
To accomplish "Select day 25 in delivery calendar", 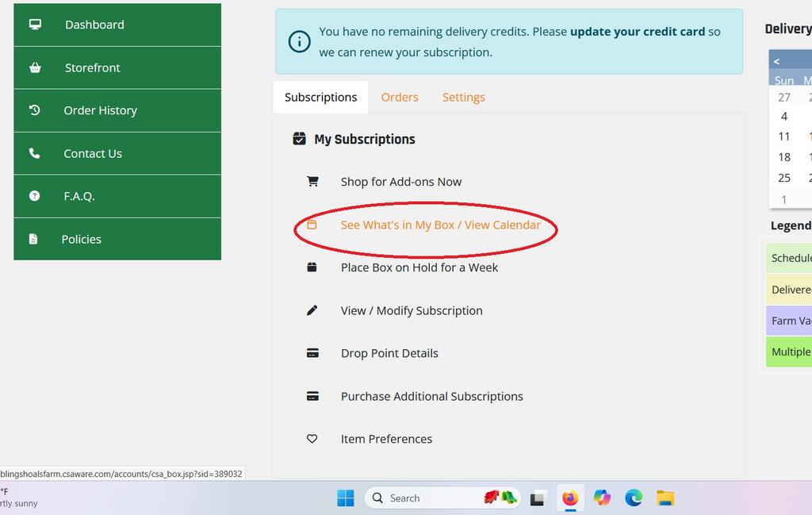I will click(x=784, y=179).
